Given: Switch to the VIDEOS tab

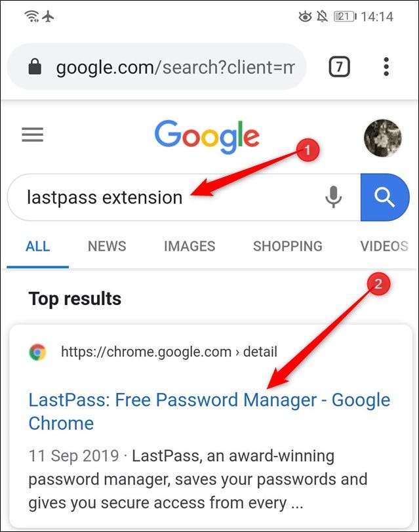Looking at the screenshot, I should click(x=384, y=246).
